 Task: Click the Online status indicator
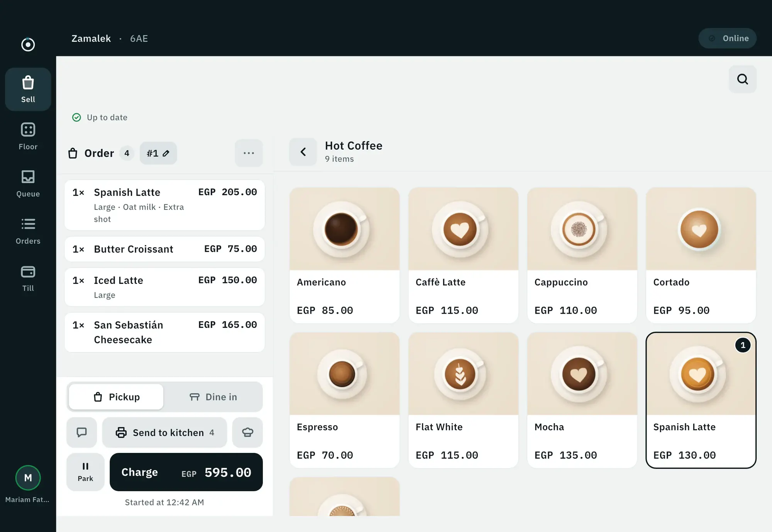coord(727,38)
